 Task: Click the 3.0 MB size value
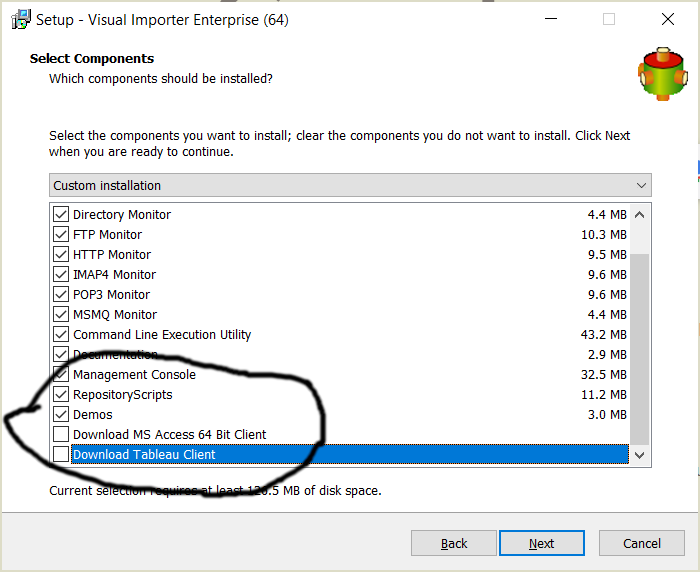click(607, 414)
